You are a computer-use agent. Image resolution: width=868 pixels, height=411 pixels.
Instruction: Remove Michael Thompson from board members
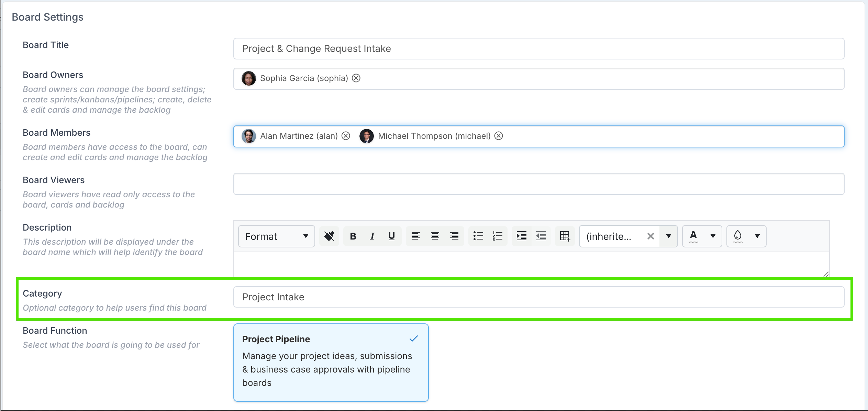tap(499, 136)
